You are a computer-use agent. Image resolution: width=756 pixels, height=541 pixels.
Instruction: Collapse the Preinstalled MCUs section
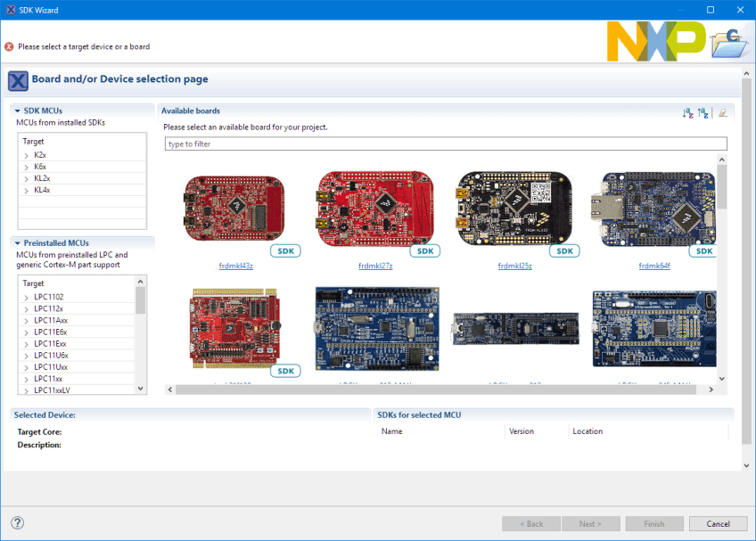(x=17, y=242)
